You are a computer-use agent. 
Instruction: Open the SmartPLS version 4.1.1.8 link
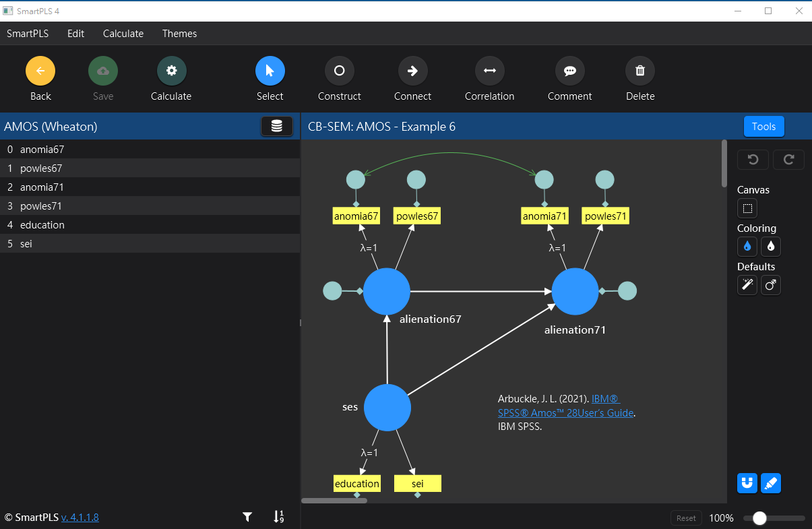click(80, 518)
